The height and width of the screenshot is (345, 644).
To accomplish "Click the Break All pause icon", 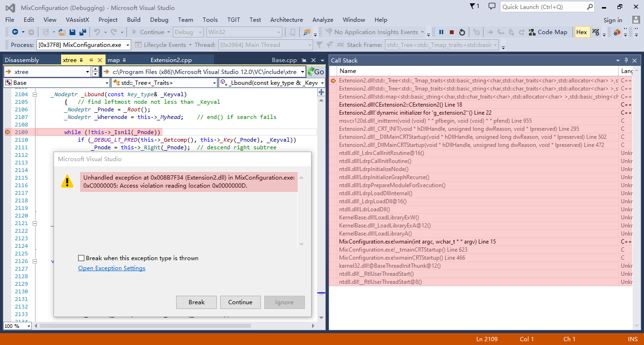I will [441, 32].
